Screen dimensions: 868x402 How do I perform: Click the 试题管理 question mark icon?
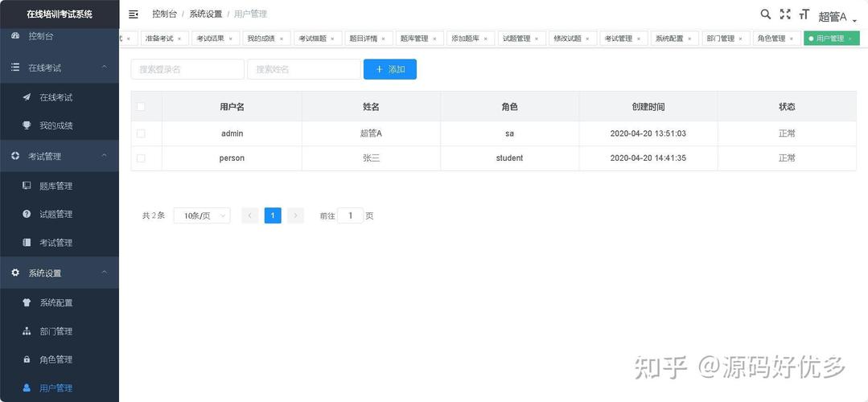point(27,214)
